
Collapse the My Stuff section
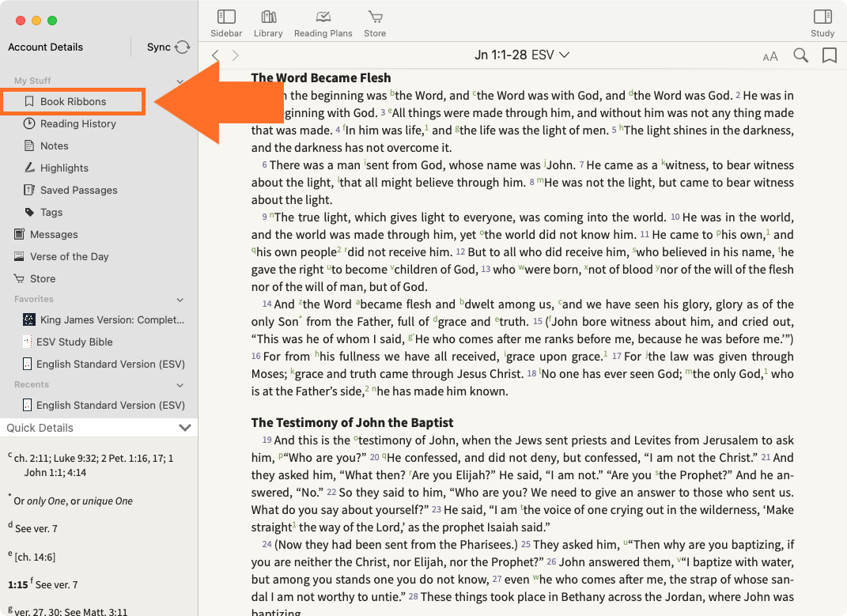click(x=180, y=81)
